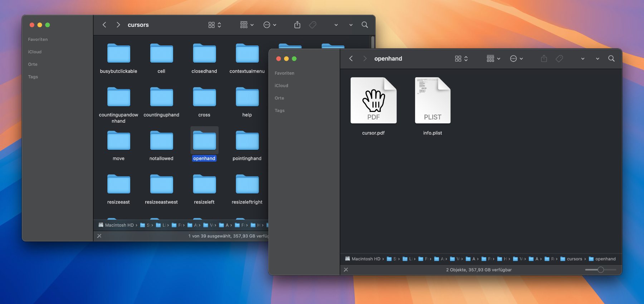Click the tag icon in cursors toolbar
Image resolution: width=644 pixels, height=304 pixels.
[x=312, y=25]
